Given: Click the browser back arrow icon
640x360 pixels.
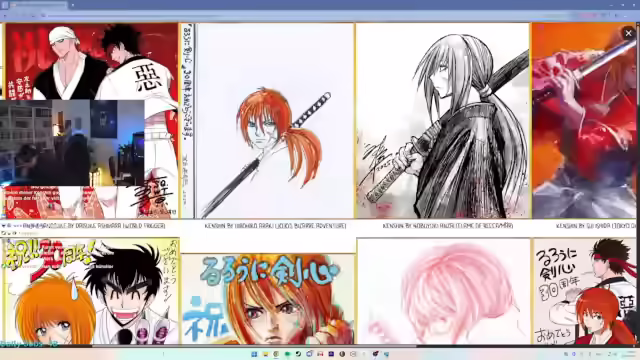Looking at the screenshot, I should tap(5, 16).
